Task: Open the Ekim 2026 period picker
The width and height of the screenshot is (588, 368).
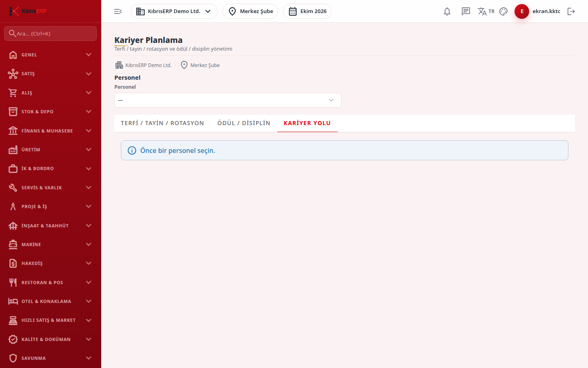Action: tap(307, 11)
